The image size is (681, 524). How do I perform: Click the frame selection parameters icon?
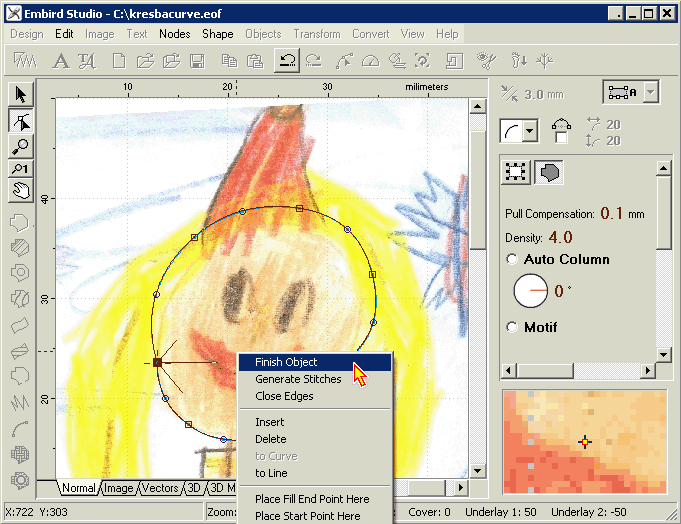[515, 172]
